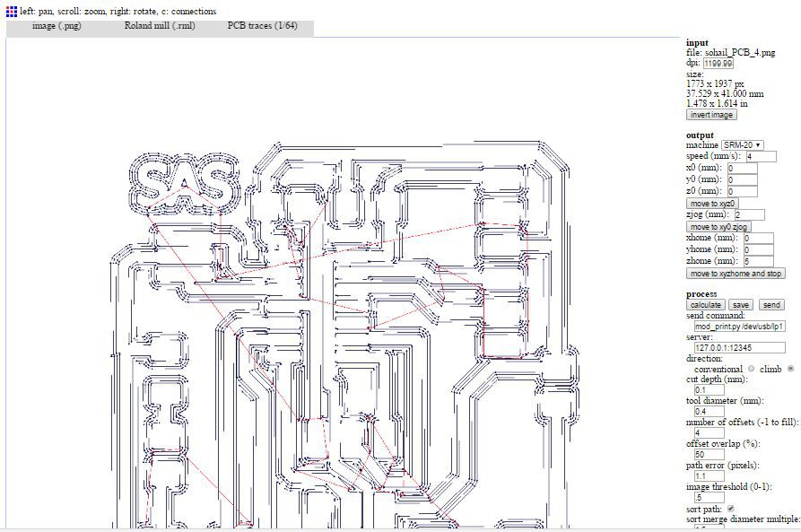
Task: Edit the number of offsets field
Action: 710,433
